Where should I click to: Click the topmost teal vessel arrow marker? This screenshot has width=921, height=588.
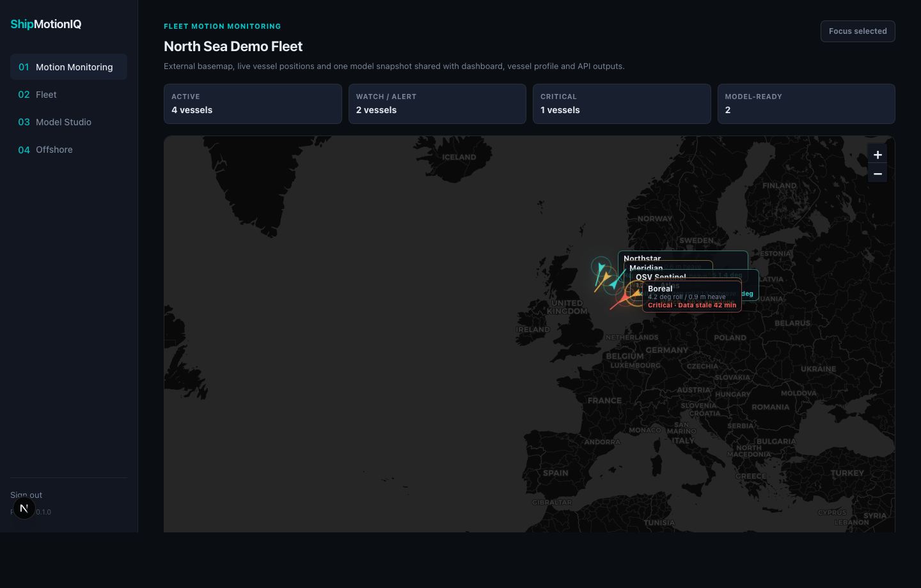pos(601,267)
